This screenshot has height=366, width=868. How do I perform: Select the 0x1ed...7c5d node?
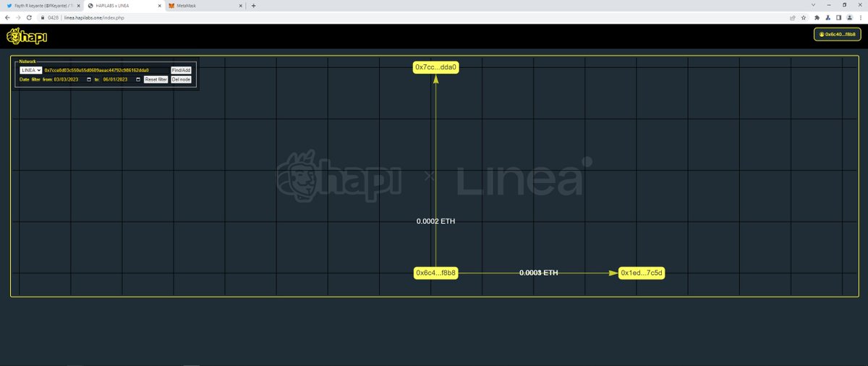click(x=642, y=273)
